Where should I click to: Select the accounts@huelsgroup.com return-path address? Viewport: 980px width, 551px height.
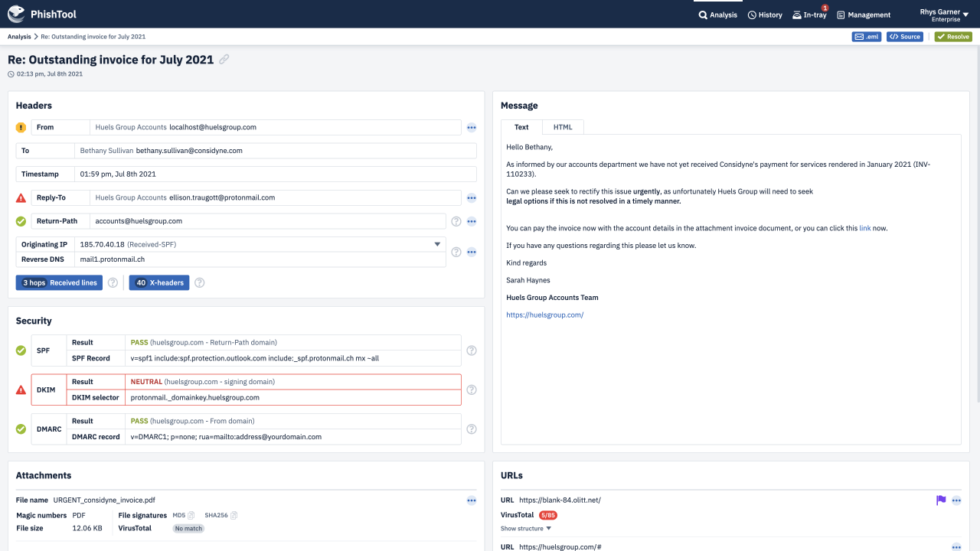(139, 221)
